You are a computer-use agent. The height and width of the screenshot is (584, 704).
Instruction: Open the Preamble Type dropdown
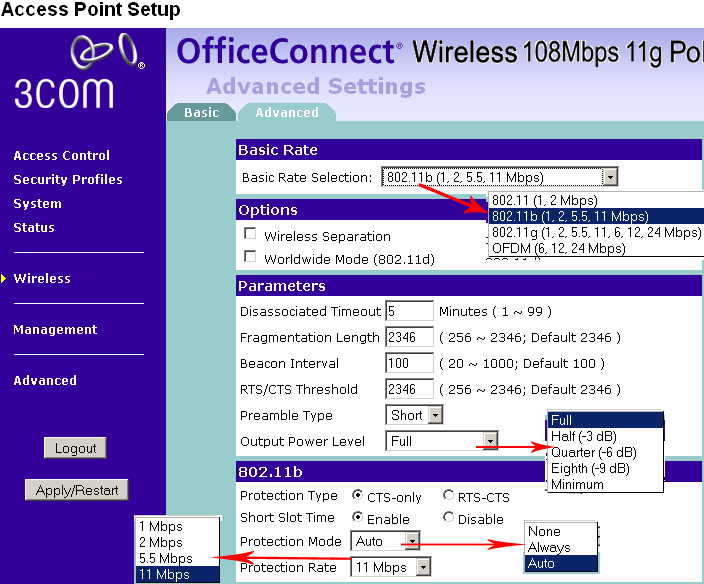(x=414, y=415)
